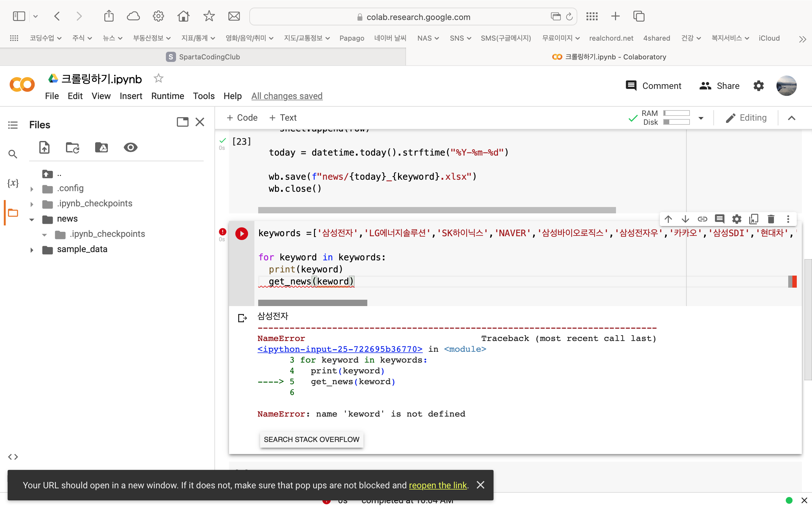Click the RAM usage bar
The image size is (812, 508).
coord(677,113)
